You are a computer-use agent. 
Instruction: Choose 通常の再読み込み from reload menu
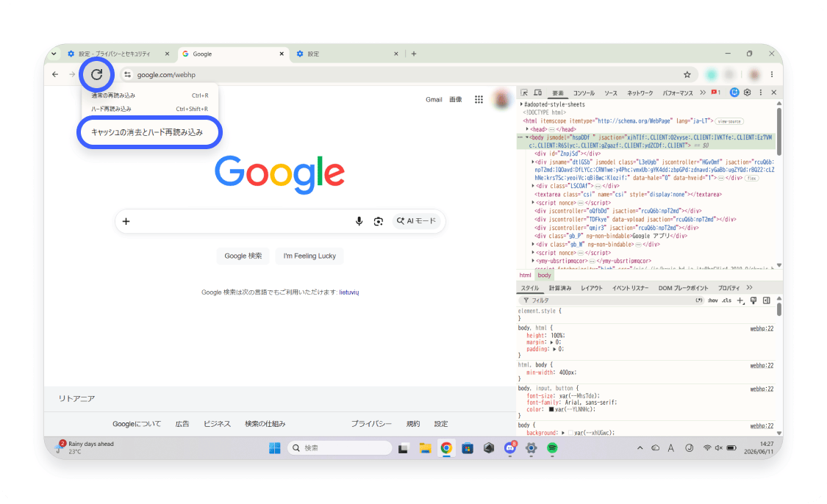click(x=150, y=96)
